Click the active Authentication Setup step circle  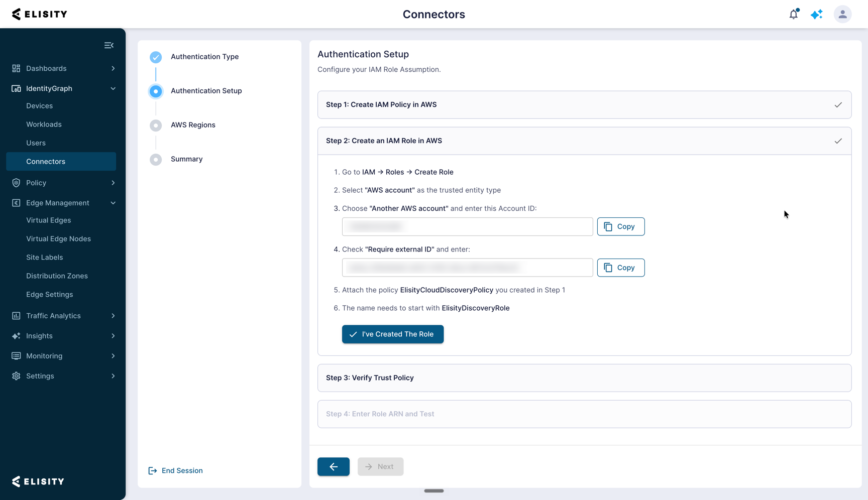[156, 91]
